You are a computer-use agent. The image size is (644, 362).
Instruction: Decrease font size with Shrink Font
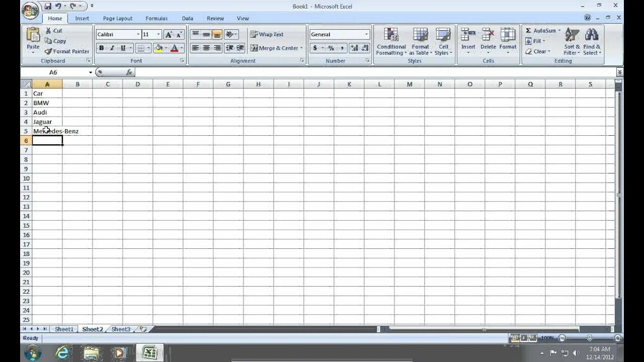point(179,35)
